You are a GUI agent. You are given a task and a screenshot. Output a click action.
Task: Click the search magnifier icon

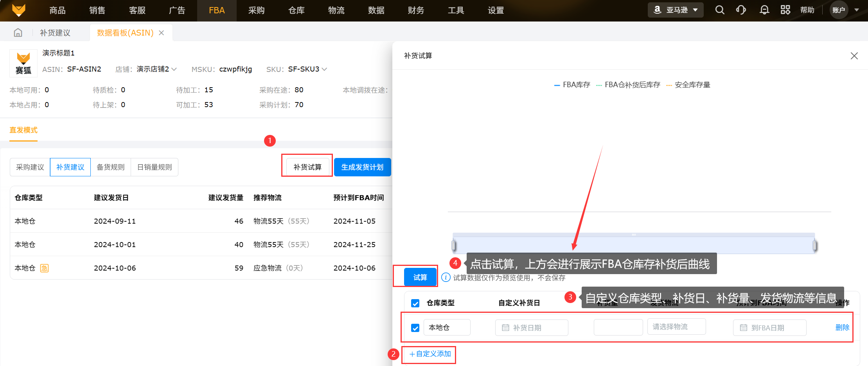[x=720, y=10]
